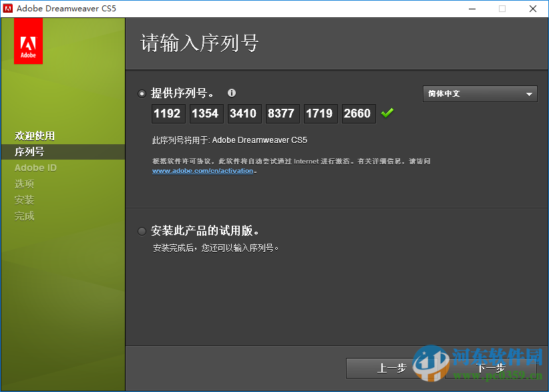549x392 pixels.
Task: Click the dropdown arrow on the language selector
Action: point(530,93)
